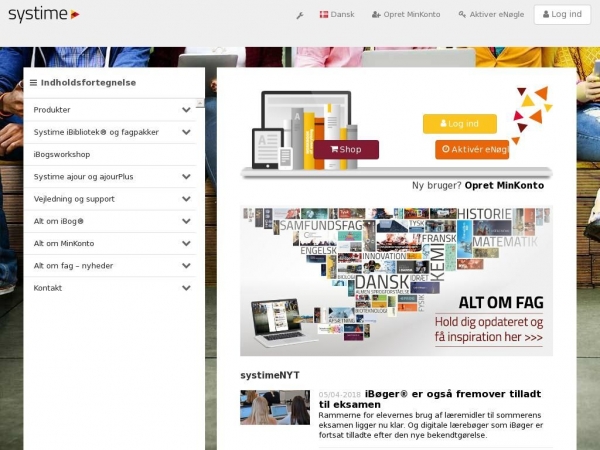Expand Vejledning og support chevron

pos(186,199)
